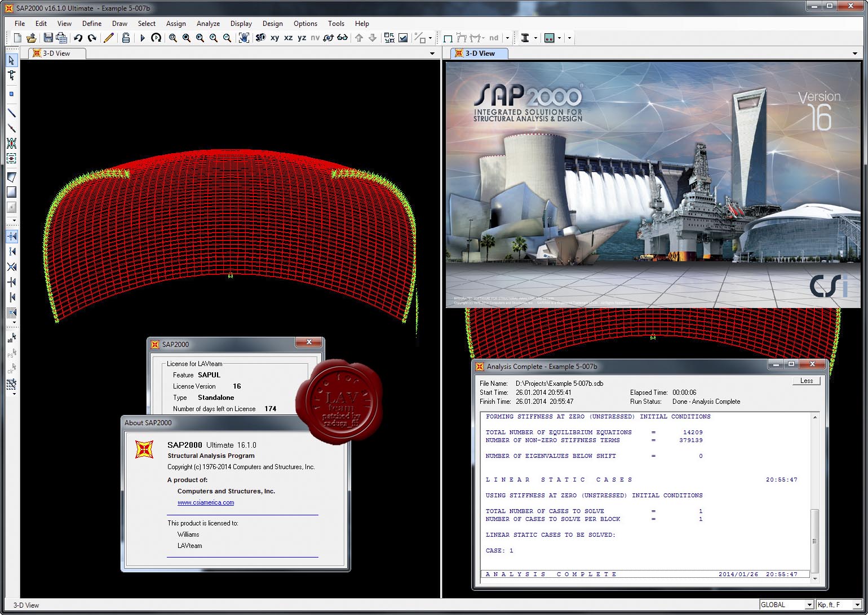Image resolution: width=868 pixels, height=615 pixels.
Task: Switch to the 3D default view button
Action: pos(260,38)
